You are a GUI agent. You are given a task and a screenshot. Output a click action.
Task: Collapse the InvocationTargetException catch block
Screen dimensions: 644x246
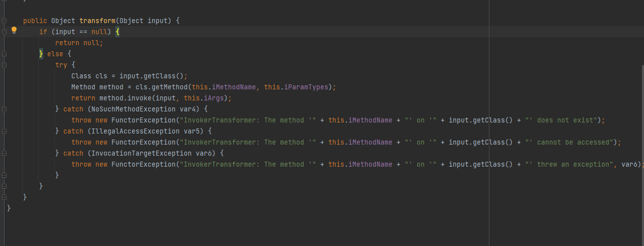4,153
